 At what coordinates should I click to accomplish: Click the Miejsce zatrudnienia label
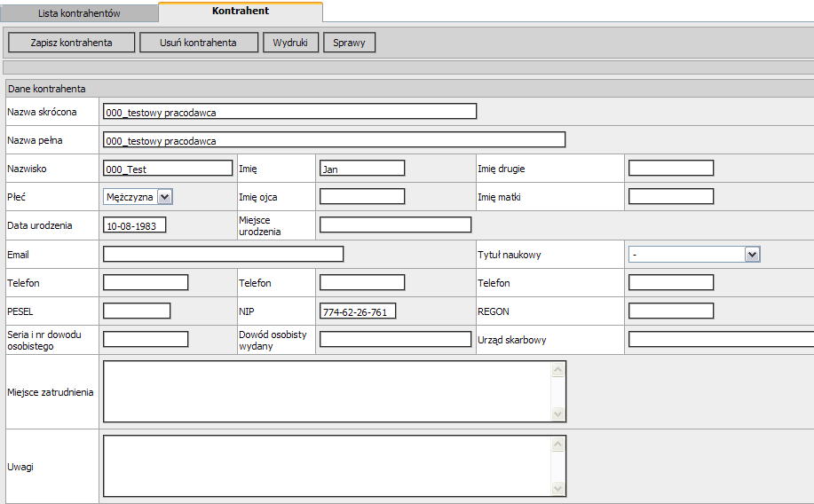pyautogui.click(x=51, y=392)
